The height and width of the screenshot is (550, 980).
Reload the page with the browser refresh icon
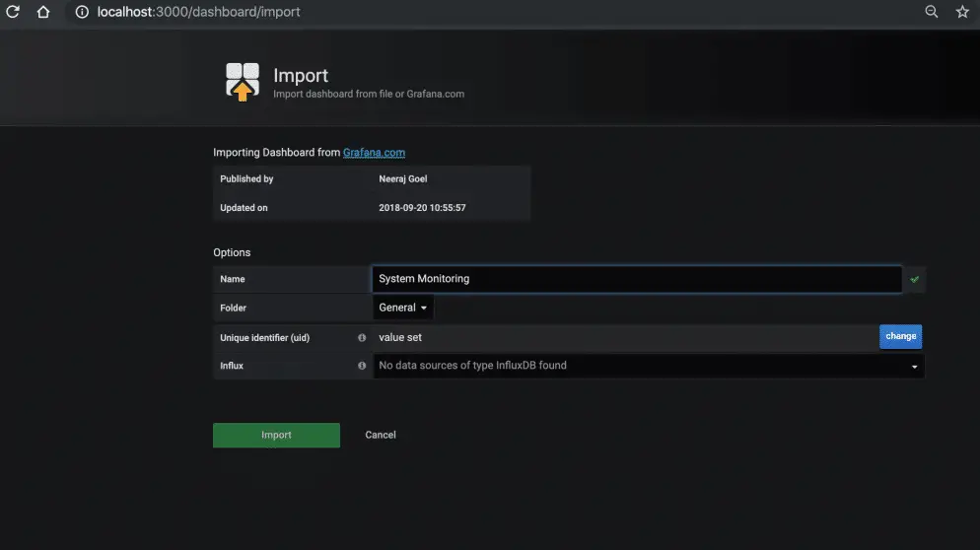coord(13,12)
